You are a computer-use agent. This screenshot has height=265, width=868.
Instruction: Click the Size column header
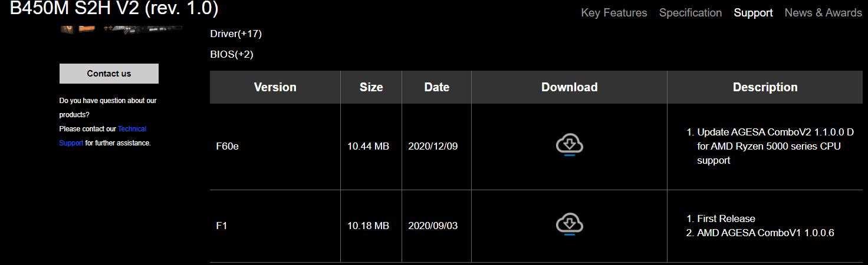(x=371, y=87)
